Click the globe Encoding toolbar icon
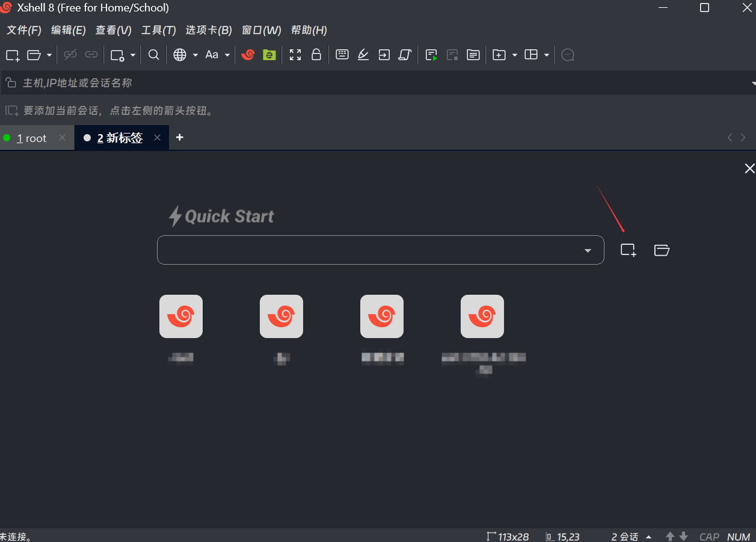756x542 pixels. click(x=180, y=55)
